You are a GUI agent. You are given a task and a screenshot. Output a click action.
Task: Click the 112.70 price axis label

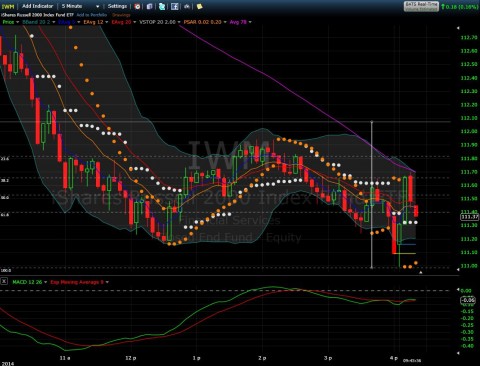point(469,37)
